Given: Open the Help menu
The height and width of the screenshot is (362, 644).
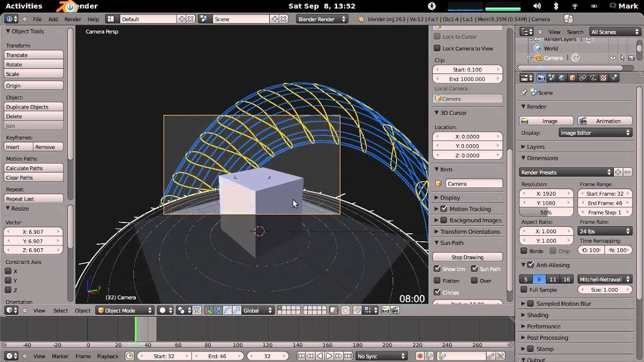Looking at the screenshot, I should 93,19.
